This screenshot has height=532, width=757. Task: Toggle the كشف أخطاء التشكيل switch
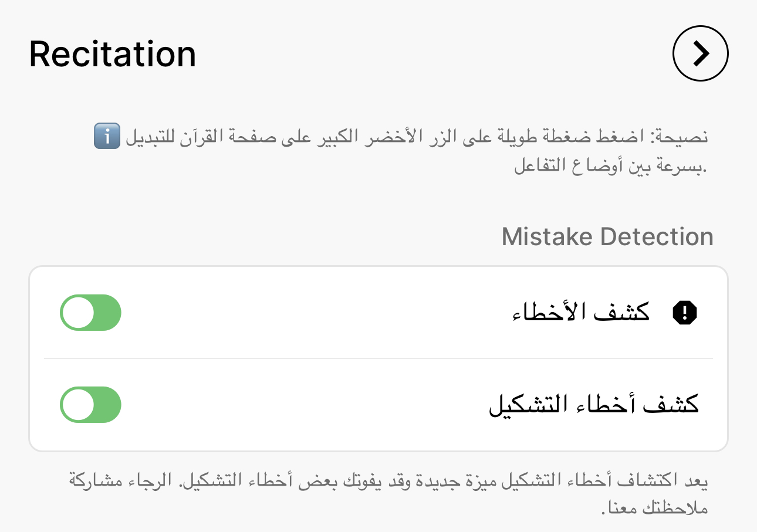90,405
